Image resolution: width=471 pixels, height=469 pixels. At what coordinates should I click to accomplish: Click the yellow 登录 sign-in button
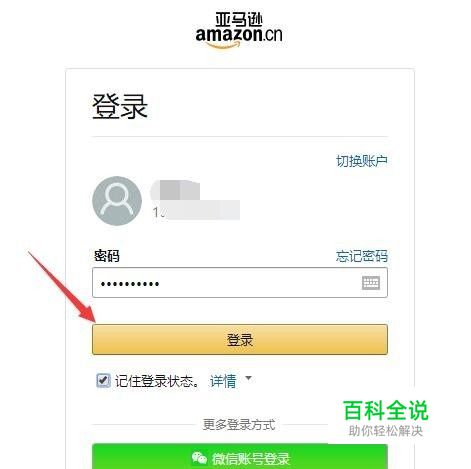[x=240, y=339]
